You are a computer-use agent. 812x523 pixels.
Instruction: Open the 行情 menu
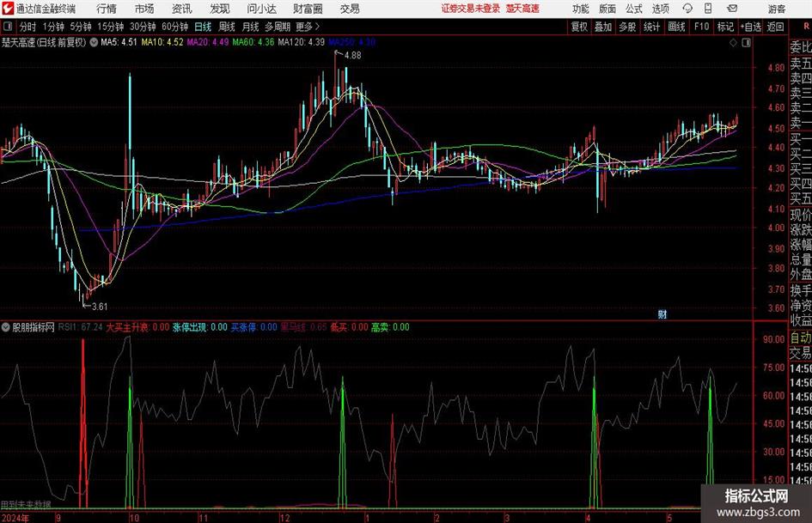[x=107, y=9]
